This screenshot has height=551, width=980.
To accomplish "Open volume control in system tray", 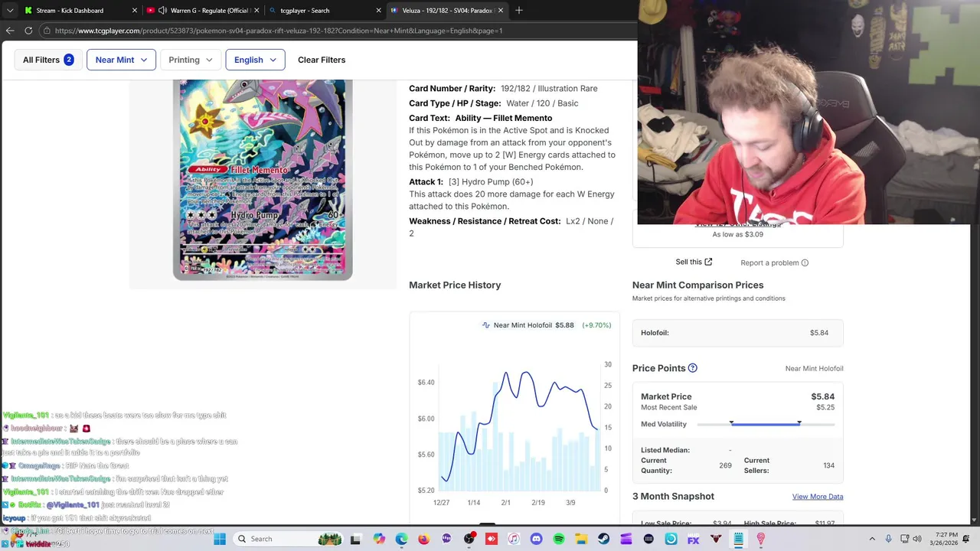I will pyautogui.click(x=919, y=539).
